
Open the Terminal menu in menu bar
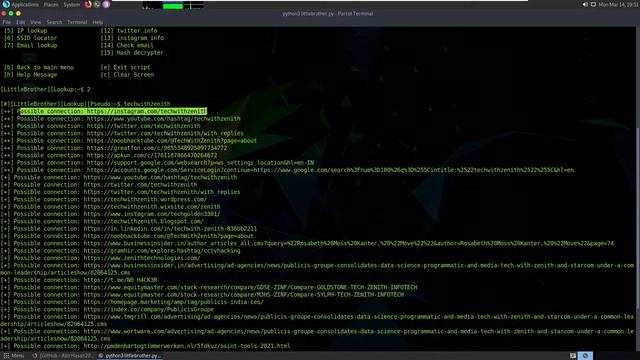tap(77, 22)
